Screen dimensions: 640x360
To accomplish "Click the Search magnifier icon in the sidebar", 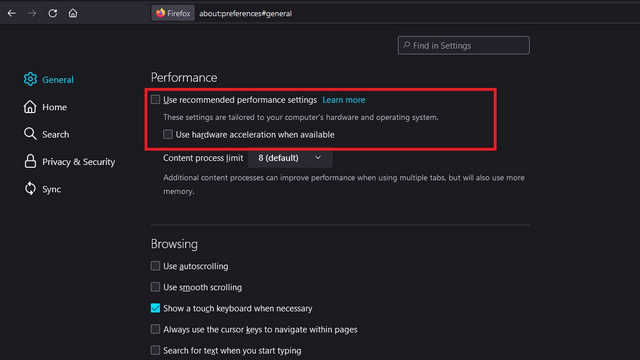I will pos(30,134).
